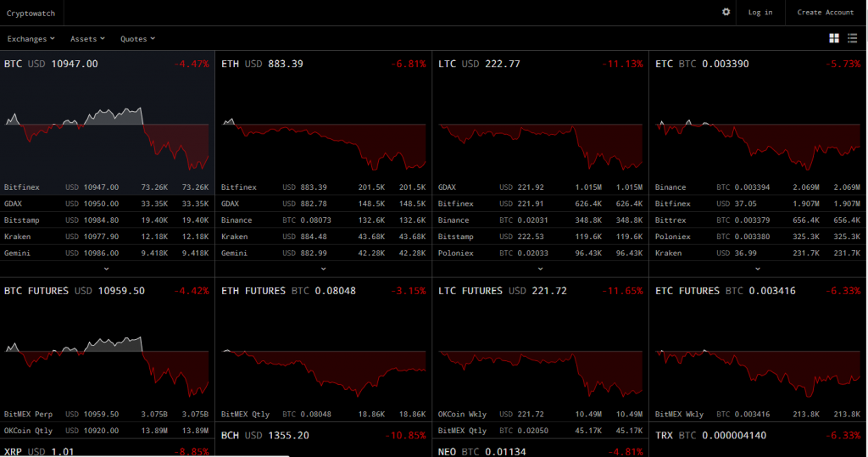This screenshot has height=457, width=868.
Task: Go to Cryptowatch home logo
Action: [x=31, y=13]
